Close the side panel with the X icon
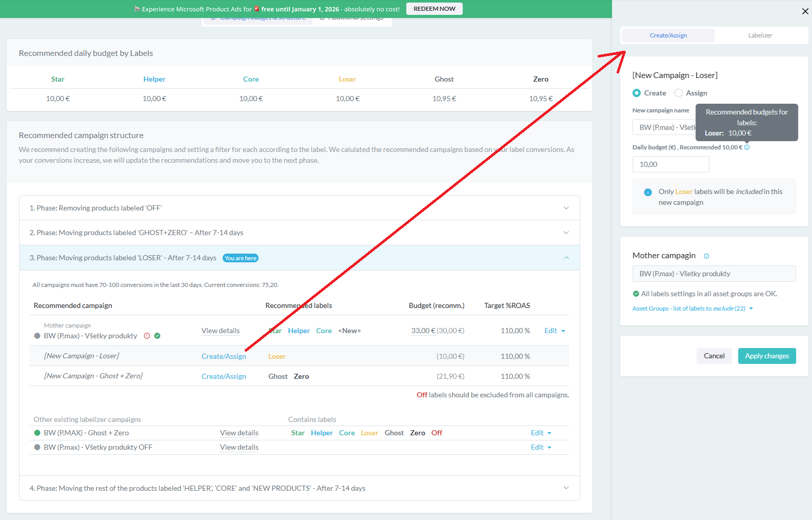812x520 pixels. [805, 11]
